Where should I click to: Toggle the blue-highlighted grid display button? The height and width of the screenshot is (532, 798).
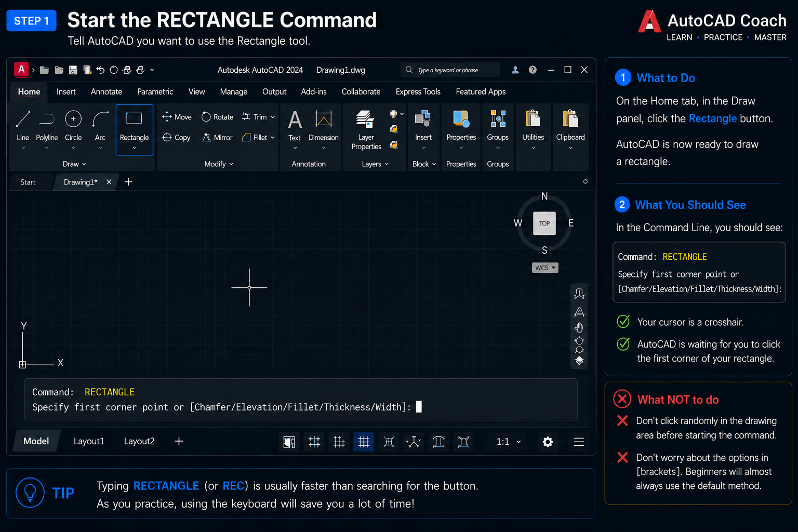tap(364, 442)
